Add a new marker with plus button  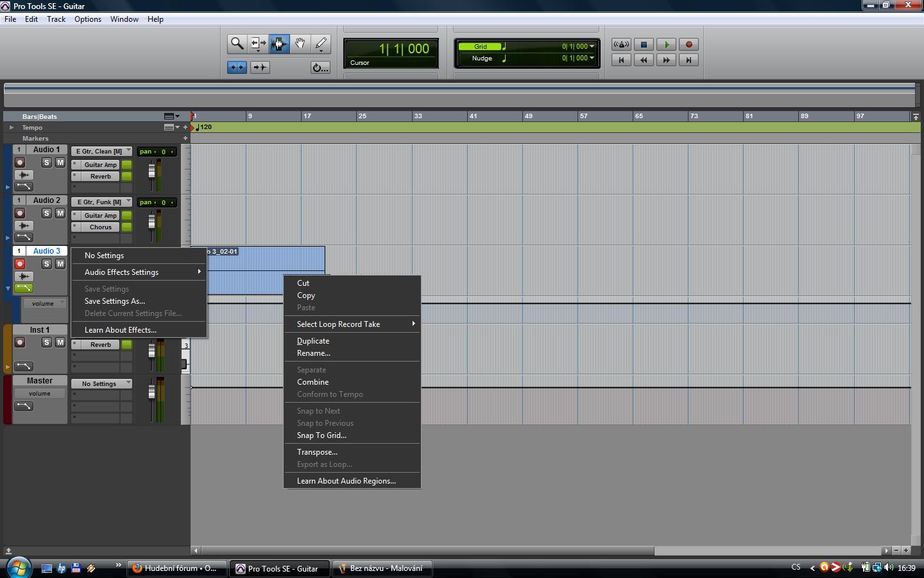(x=185, y=138)
